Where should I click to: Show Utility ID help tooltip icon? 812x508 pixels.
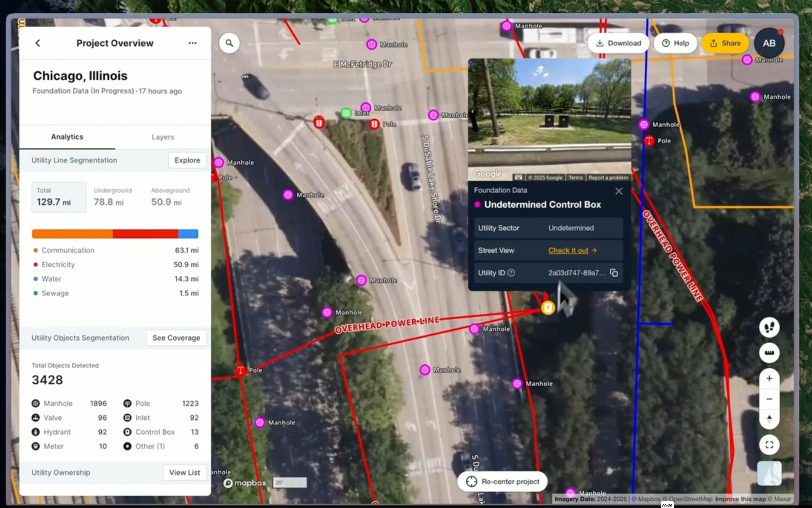click(511, 273)
